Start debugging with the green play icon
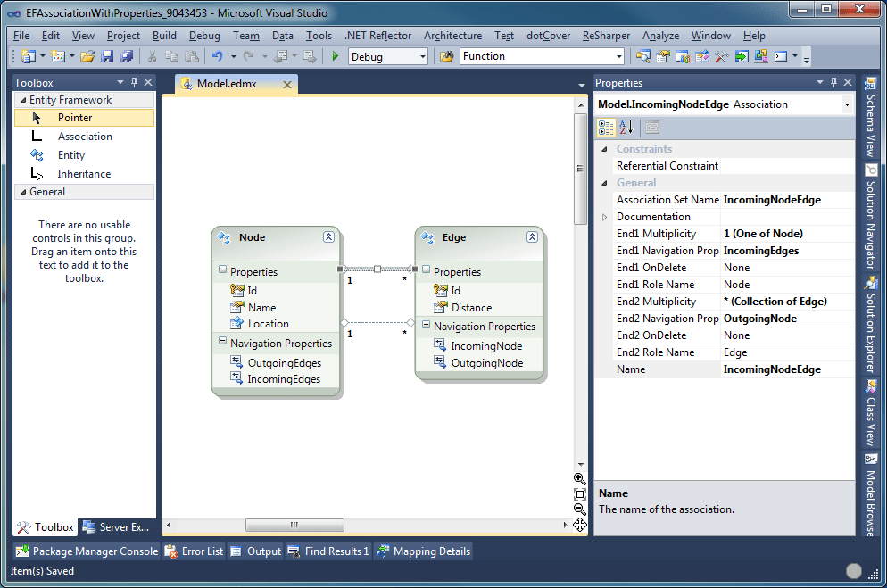Screen dimensions: 887x588 tap(336, 56)
